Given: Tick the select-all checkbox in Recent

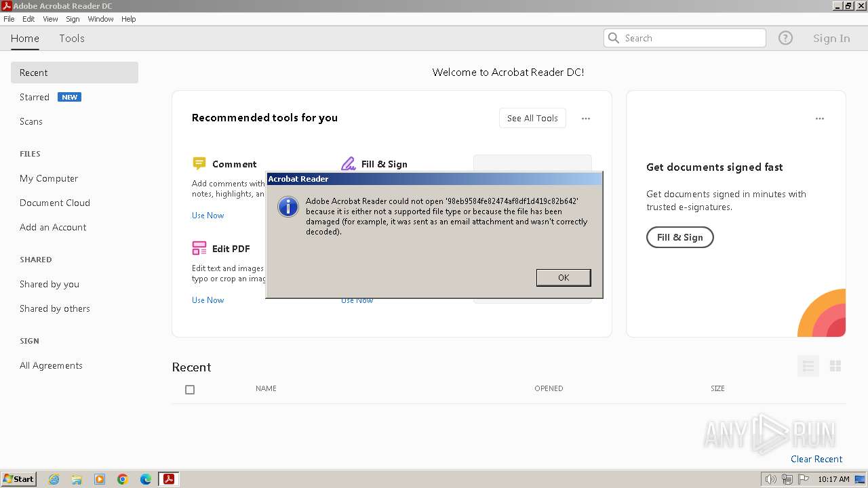Looking at the screenshot, I should click(190, 390).
